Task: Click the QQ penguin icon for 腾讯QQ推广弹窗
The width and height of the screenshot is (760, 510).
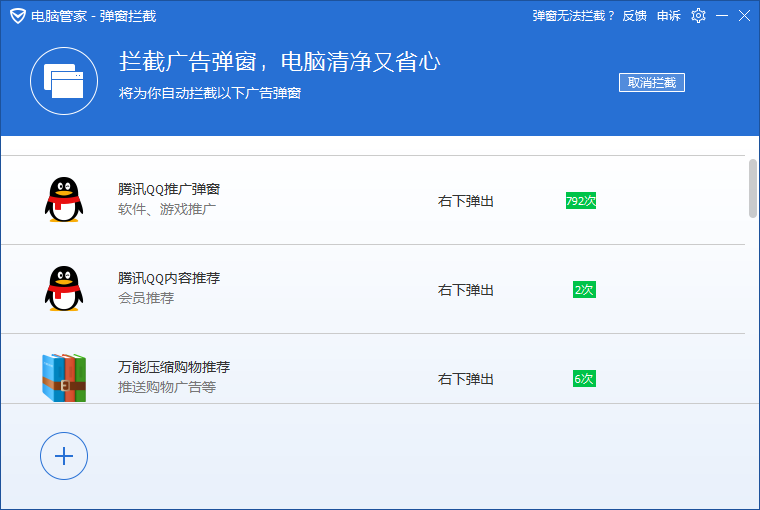Action: pos(64,200)
